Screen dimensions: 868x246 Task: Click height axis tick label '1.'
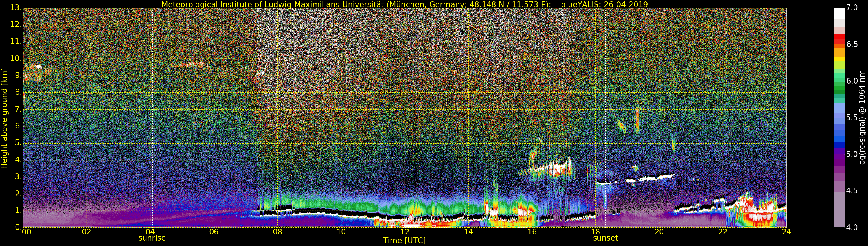(x=18, y=210)
